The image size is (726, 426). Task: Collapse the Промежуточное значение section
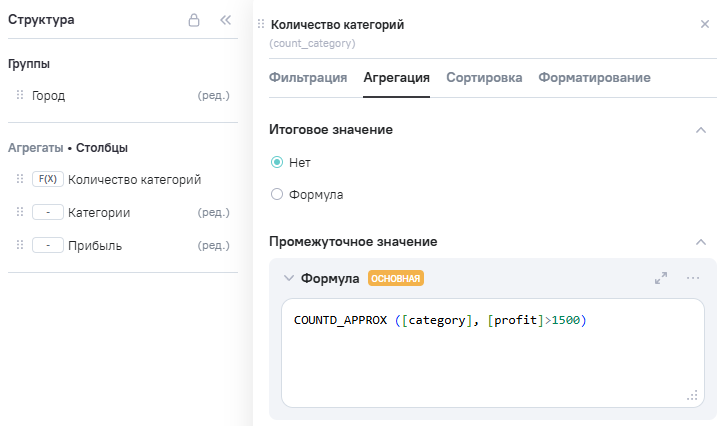[x=700, y=242]
